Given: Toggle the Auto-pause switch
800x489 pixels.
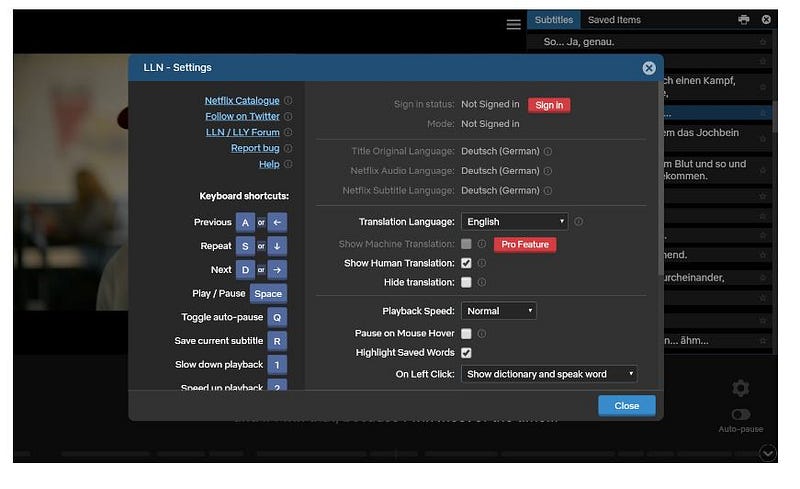Looking at the screenshot, I should click(741, 414).
